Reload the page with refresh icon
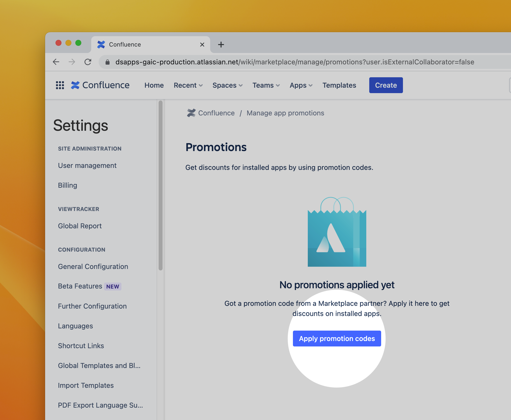This screenshot has width=511, height=420. point(88,62)
